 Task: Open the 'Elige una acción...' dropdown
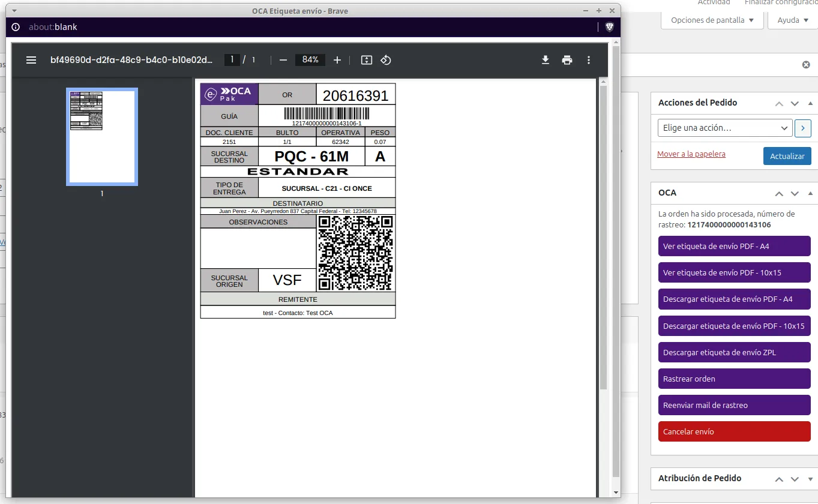(x=726, y=128)
